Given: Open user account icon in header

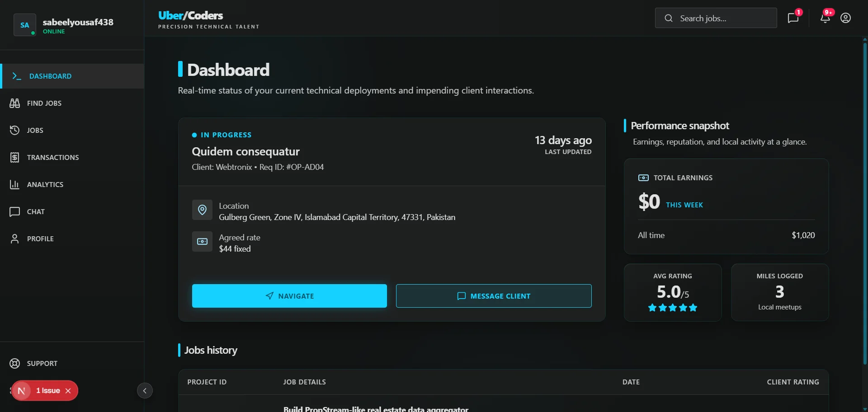Looking at the screenshot, I should pyautogui.click(x=845, y=18).
